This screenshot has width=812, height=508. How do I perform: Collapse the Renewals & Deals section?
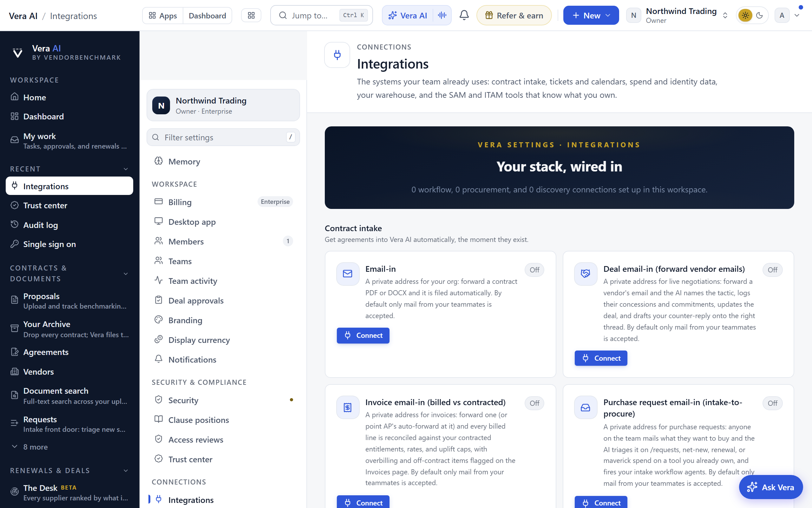(x=126, y=471)
